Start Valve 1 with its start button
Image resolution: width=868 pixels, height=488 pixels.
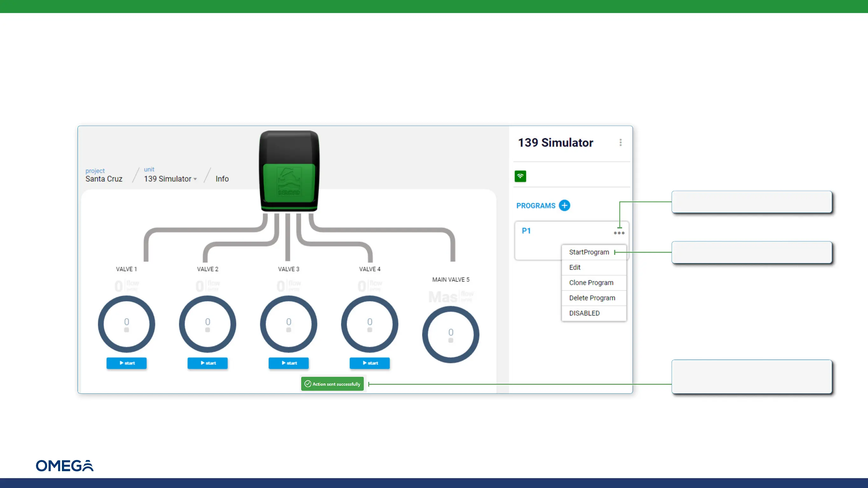pyautogui.click(x=126, y=363)
